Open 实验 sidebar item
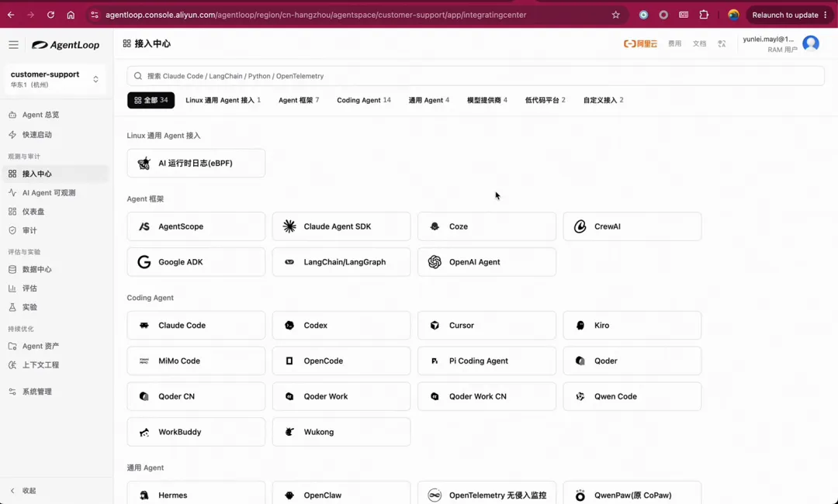The width and height of the screenshot is (838, 504). click(56, 307)
